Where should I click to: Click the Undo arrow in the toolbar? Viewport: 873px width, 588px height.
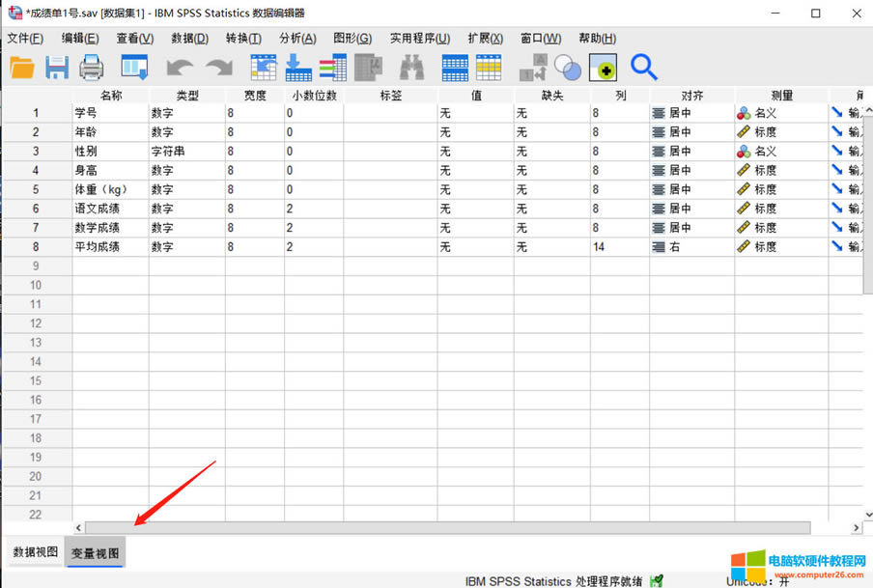pos(181,68)
